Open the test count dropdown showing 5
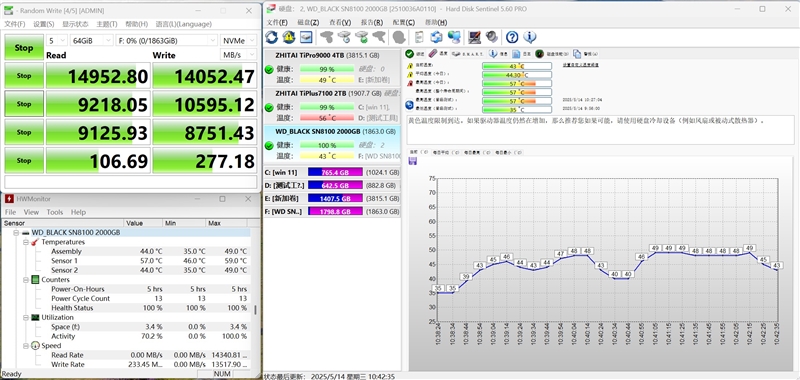The image size is (800, 380). click(x=56, y=40)
